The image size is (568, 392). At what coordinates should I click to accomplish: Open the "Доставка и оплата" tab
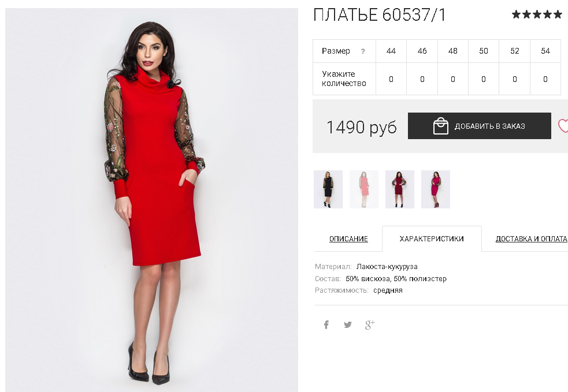pos(531,239)
